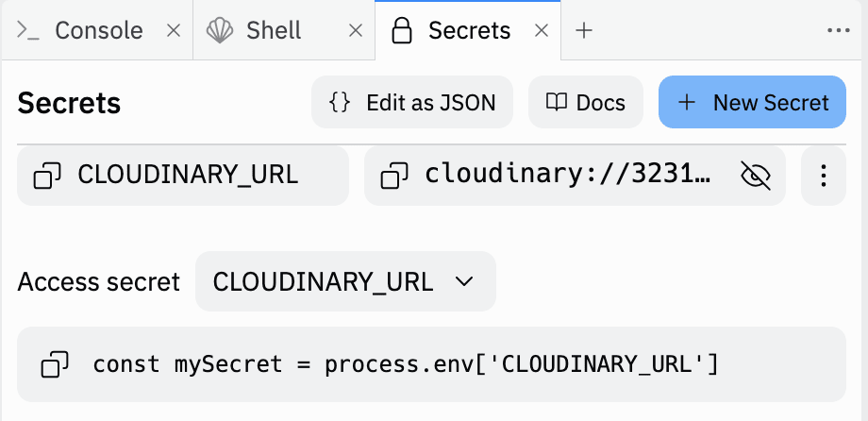Close the Secrets tab
Image resolution: width=868 pixels, height=421 pixels.
point(542,30)
